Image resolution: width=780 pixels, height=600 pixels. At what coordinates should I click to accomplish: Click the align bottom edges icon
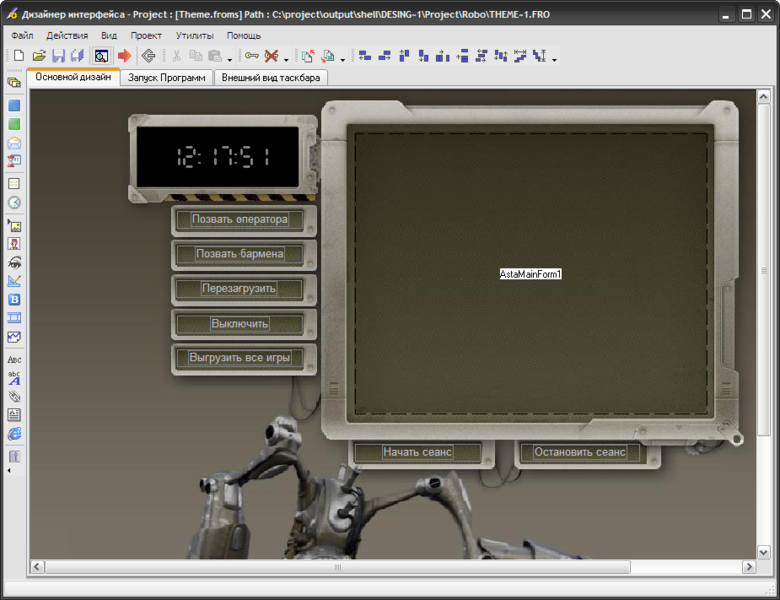click(x=423, y=56)
